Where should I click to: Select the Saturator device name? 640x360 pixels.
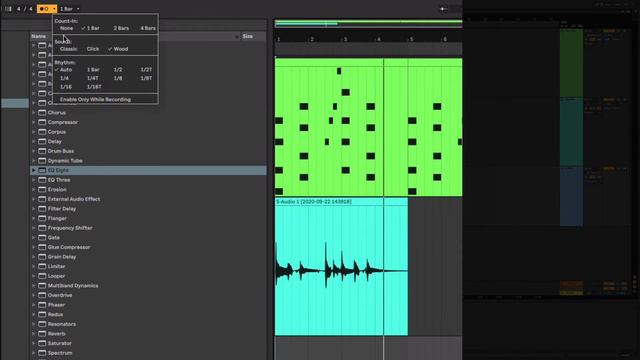click(60, 343)
